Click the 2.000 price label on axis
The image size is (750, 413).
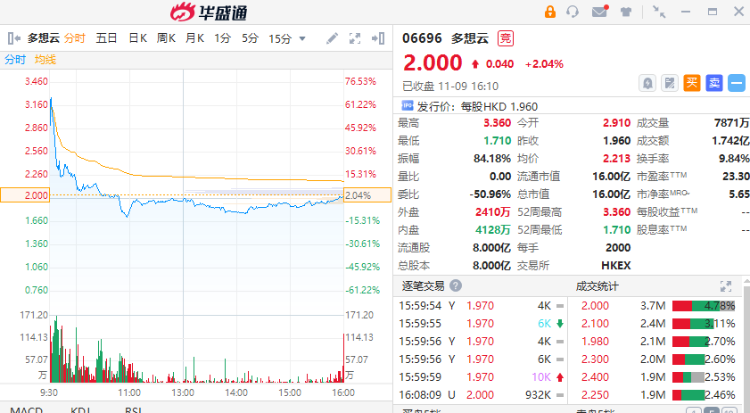(x=25, y=195)
